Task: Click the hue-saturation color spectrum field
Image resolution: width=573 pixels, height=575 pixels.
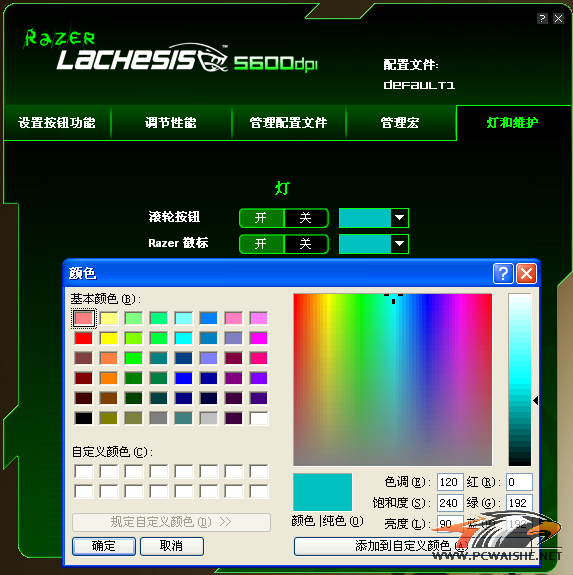Action: 393,380
